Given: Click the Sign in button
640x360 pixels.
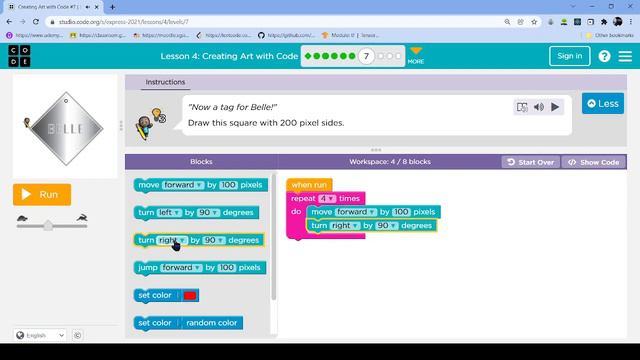Looking at the screenshot, I should pyautogui.click(x=569, y=56).
